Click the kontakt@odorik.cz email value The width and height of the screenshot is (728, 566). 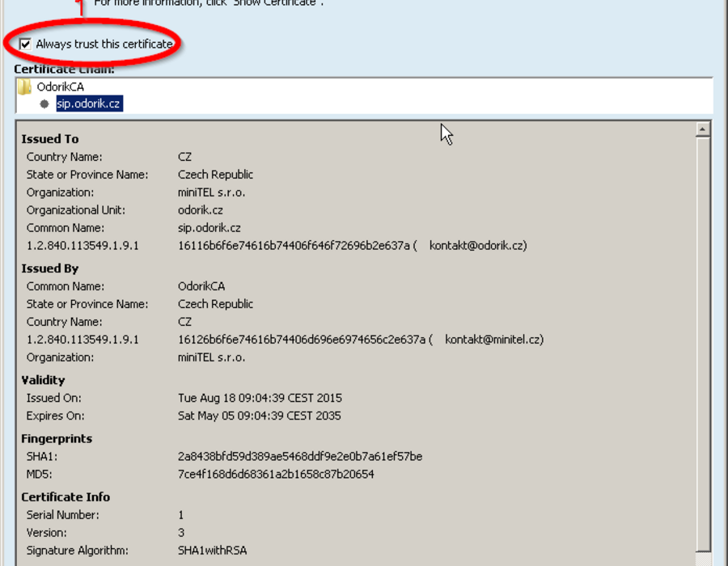point(478,246)
